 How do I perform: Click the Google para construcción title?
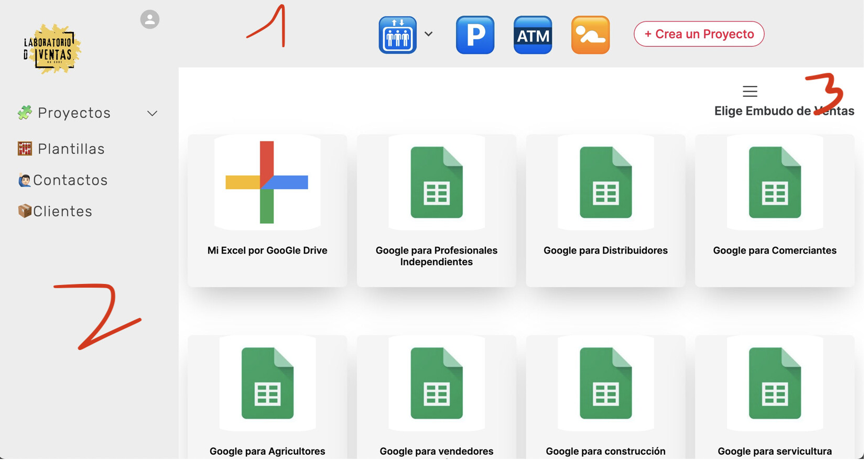(605, 451)
